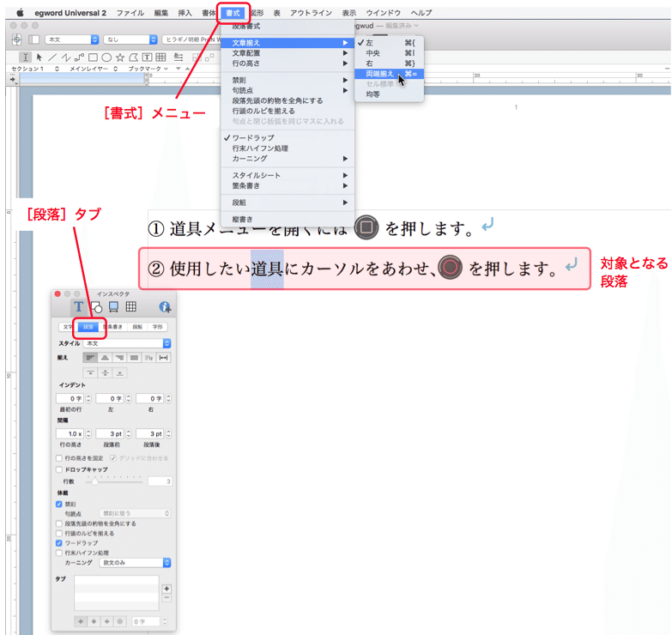This screenshot has height=635, width=672.
Task: Open the なし dropdown in toolbar
Action: tap(130, 39)
